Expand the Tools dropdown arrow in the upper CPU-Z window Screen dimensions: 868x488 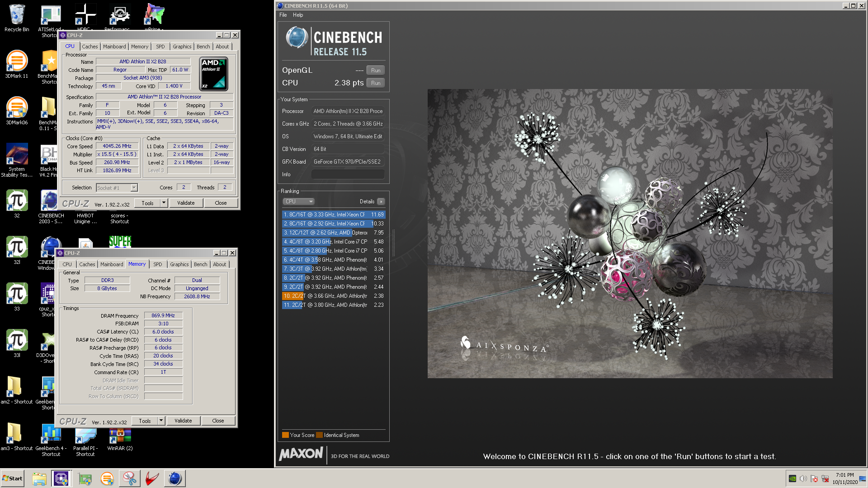click(164, 203)
